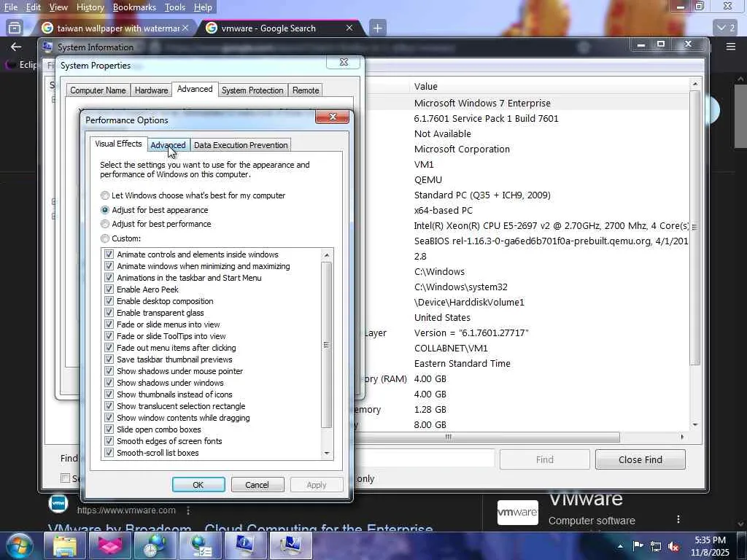The height and width of the screenshot is (560, 747).
Task: Click the visual effects list scrollbar thumb
Action: coord(326,345)
